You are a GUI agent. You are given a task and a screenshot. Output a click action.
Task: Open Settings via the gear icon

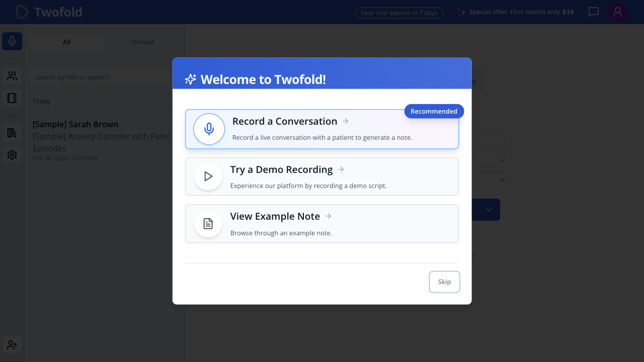(12, 154)
